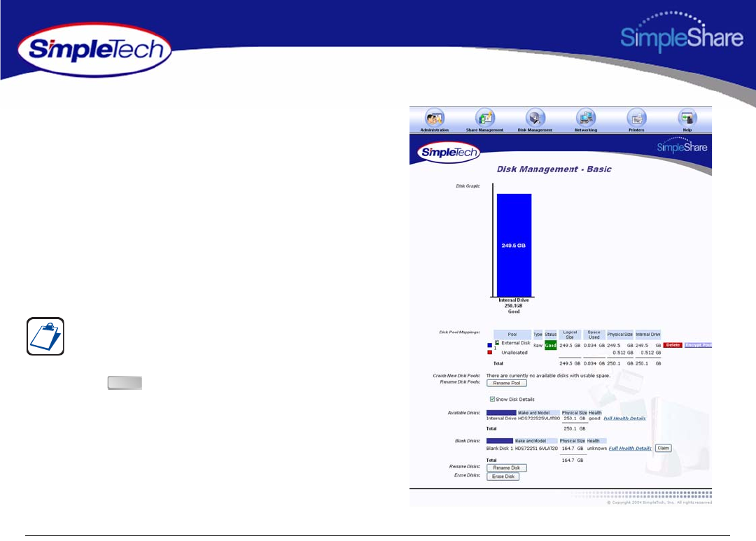
Task: Click the gray button graphic below note icon
Action: click(125, 383)
